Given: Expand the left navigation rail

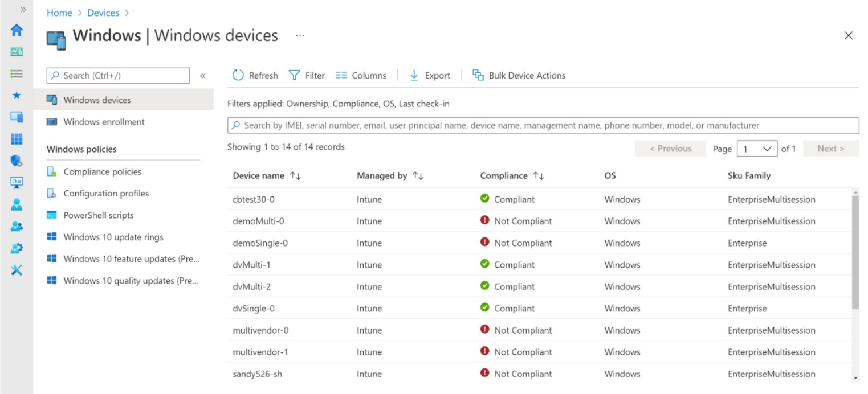Looking at the screenshot, I should [23, 10].
